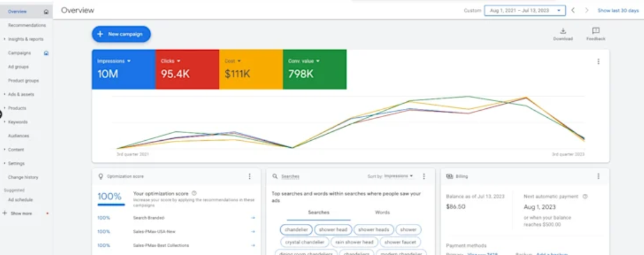Image resolution: width=644 pixels, height=255 pixels.
Task: Click the single-word shower search chip
Action: [x=409, y=230]
